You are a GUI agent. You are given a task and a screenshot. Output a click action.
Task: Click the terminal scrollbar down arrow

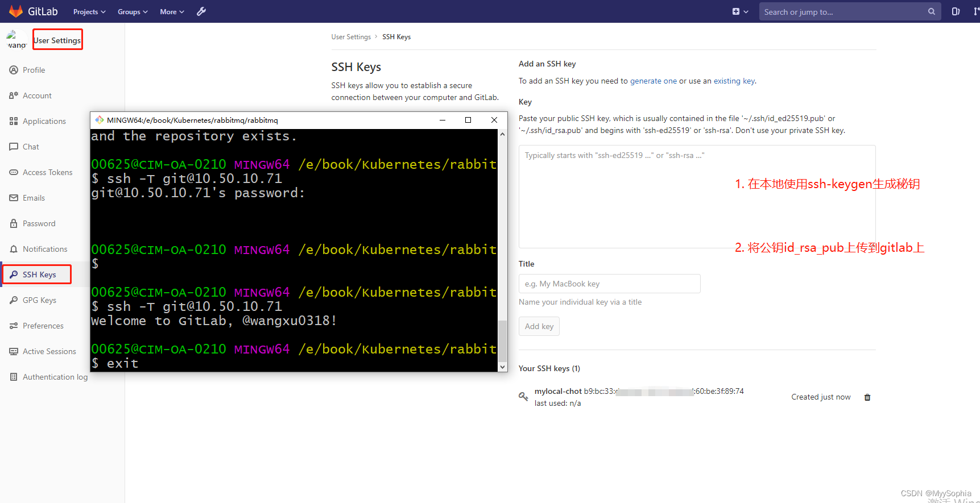click(502, 367)
